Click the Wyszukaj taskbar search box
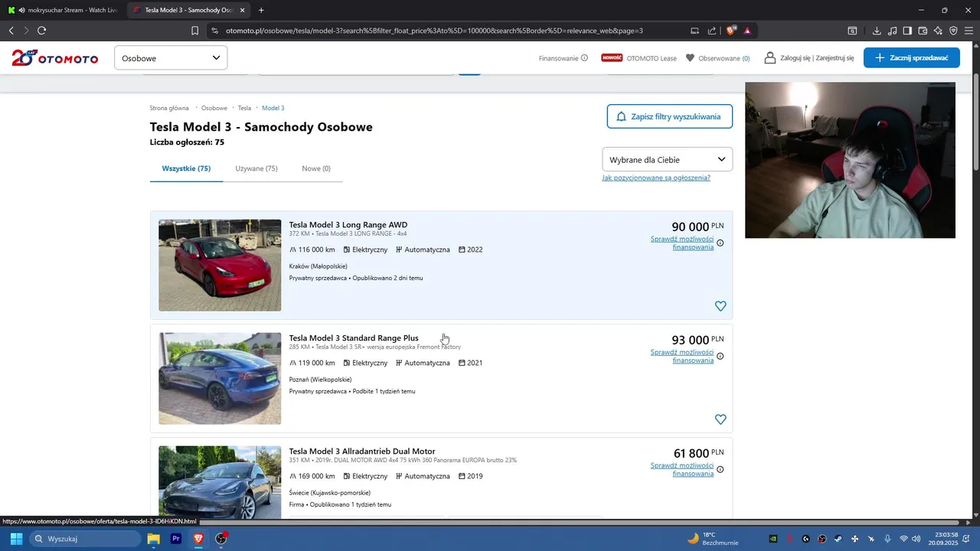The width and height of the screenshot is (980, 551). click(x=85, y=539)
